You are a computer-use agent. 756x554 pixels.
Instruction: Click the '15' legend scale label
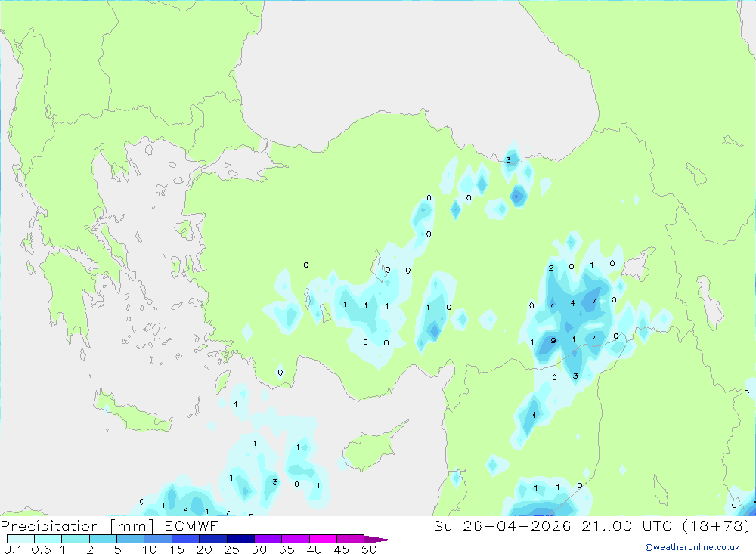(x=177, y=549)
